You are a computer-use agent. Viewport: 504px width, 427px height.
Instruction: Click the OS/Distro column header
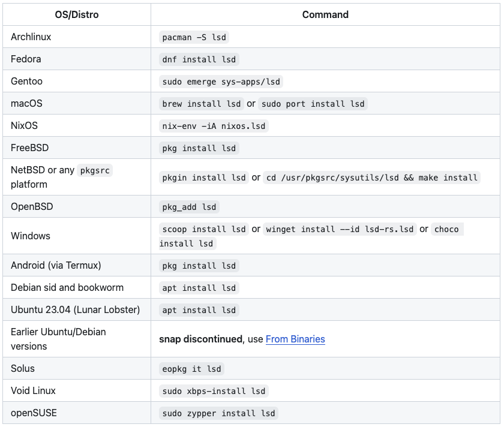[77, 15]
